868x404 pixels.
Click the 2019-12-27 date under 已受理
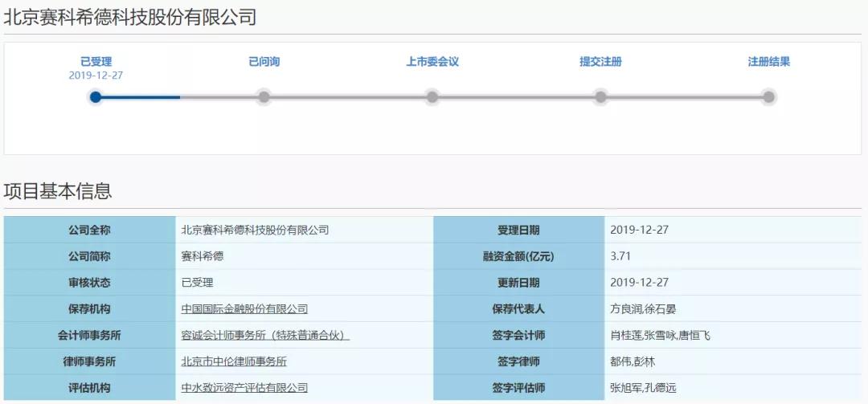point(96,75)
